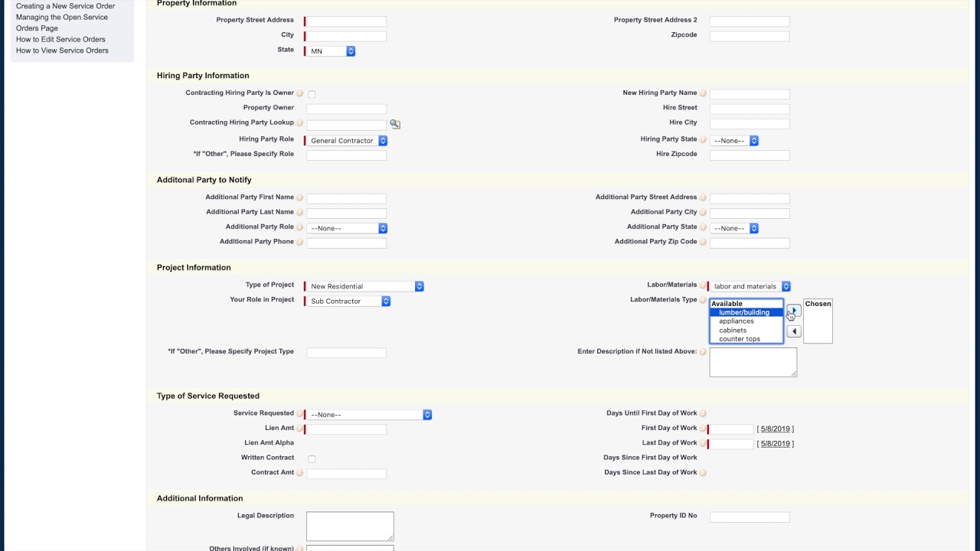980x551 pixels.
Task: Open How to View Service Orders link
Action: click(x=62, y=51)
